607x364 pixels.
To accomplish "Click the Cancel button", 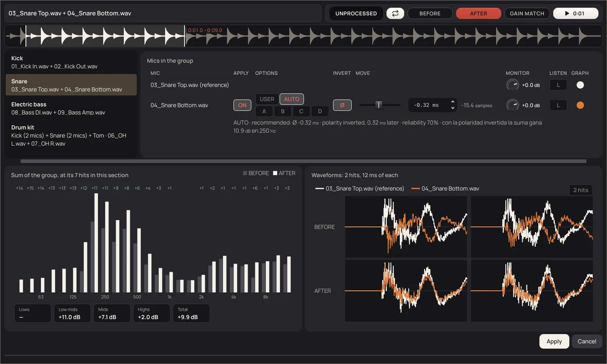I will (x=587, y=341).
